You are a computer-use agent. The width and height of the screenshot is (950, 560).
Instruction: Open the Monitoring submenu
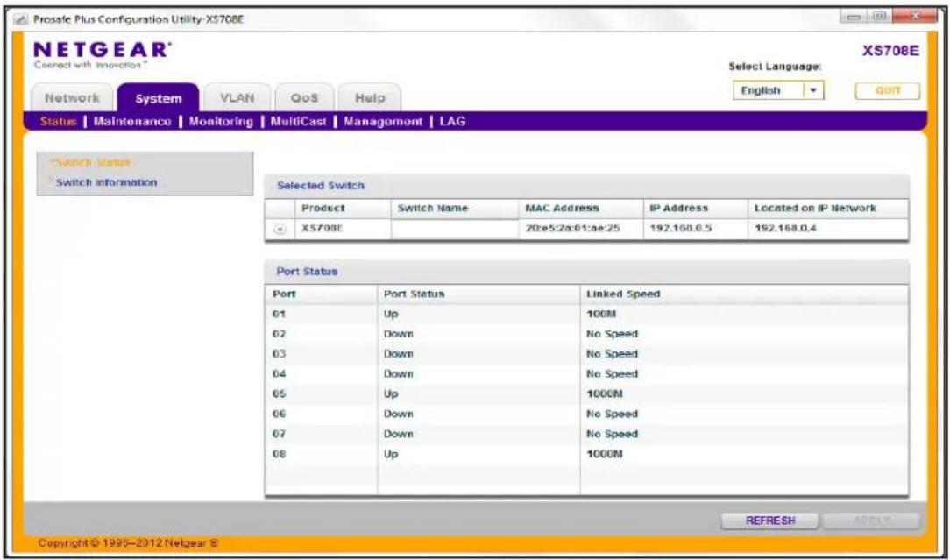[221, 121]
